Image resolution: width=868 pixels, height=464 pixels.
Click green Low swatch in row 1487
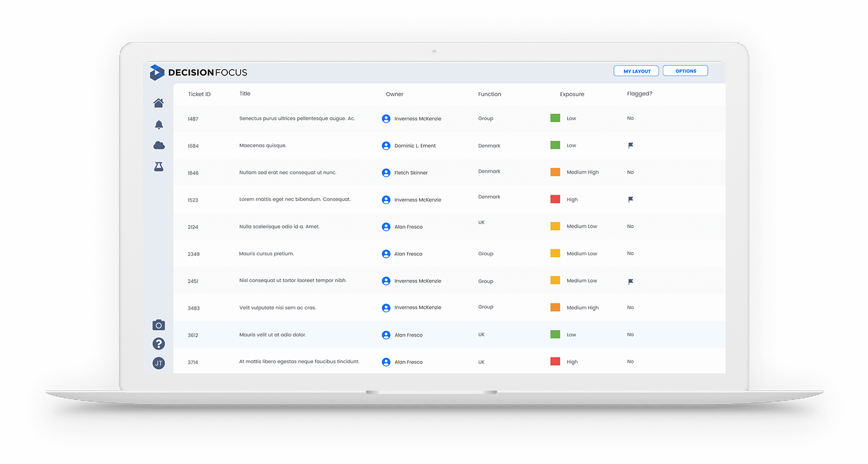555,118
